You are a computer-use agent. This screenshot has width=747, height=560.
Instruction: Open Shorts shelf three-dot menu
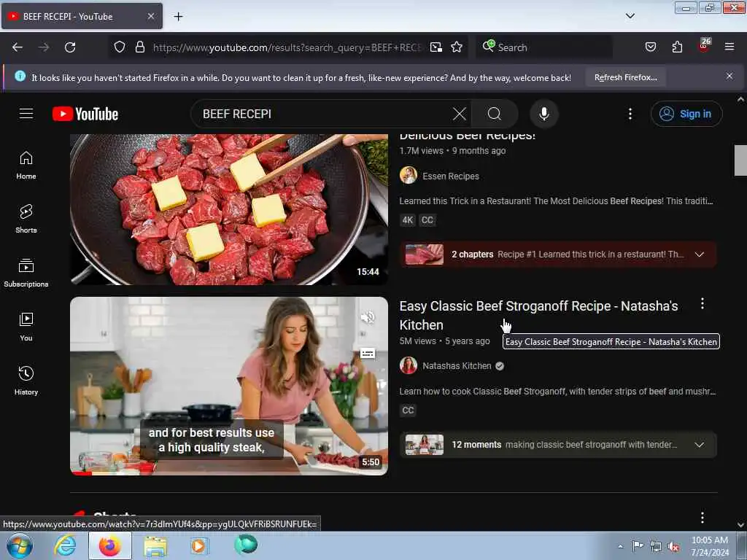tap(703, 517)
